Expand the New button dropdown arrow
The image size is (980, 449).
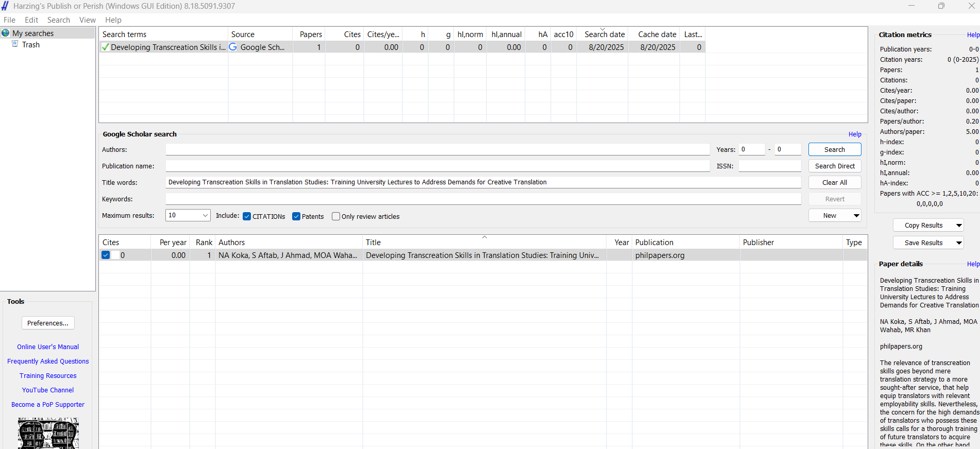(856, 215)
